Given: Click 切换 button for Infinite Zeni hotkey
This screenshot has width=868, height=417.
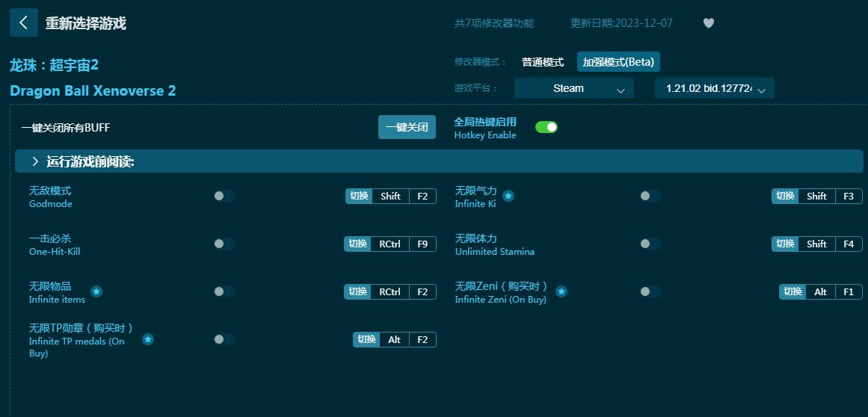Looking at the screenshot, I should [x=792, y=291].
